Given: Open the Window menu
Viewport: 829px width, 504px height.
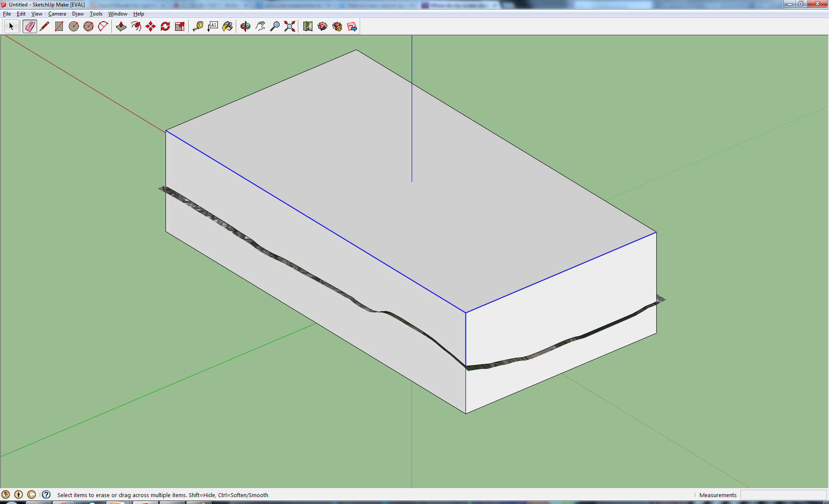Looking at the screenshot, I should coord(117,14).
